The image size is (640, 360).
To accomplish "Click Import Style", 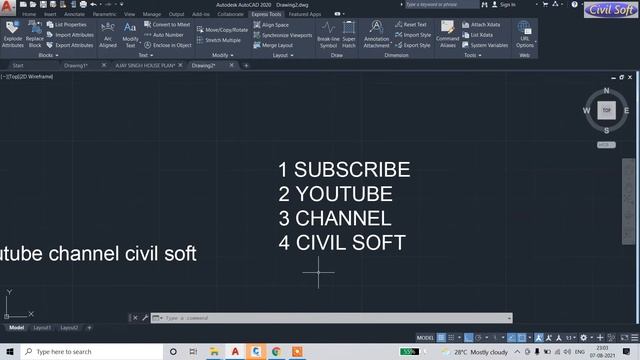I will click(x=413, y=35).
